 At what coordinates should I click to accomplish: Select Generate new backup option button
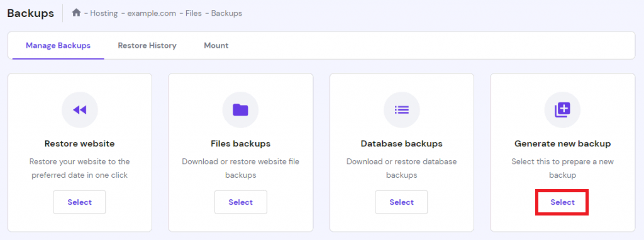pos(563,202)
